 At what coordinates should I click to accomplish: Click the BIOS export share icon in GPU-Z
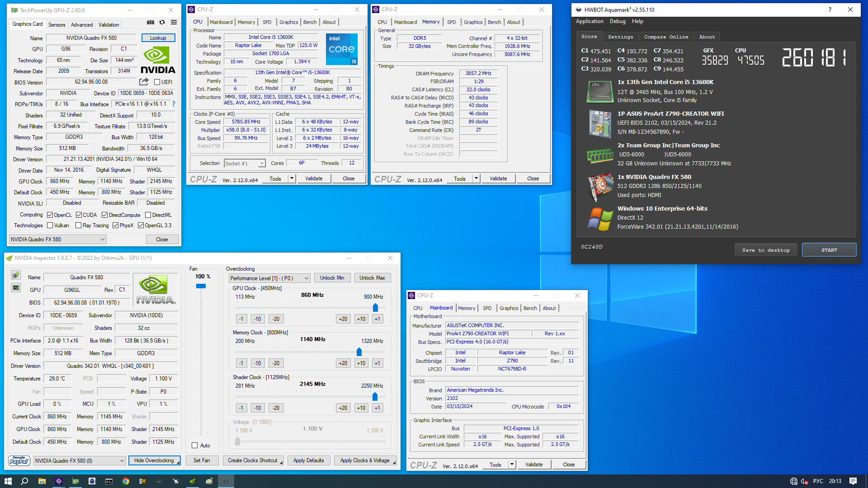[144, 82]
